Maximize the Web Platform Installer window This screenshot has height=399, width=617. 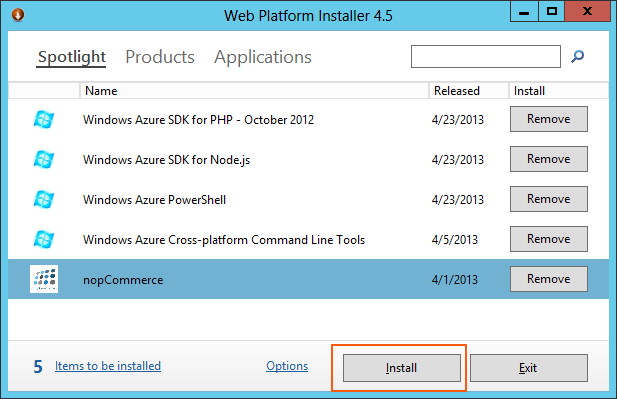551,11
